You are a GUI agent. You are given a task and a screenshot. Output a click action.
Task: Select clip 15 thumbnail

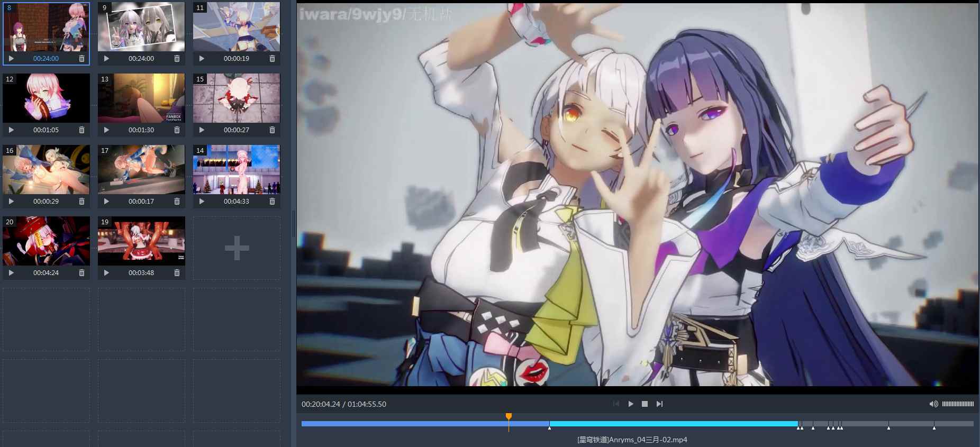237,98
